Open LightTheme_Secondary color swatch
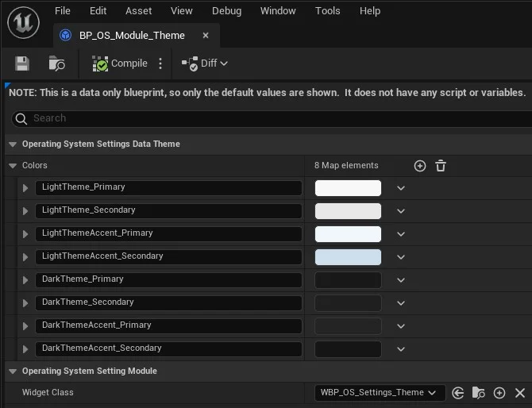 pyautogui.click(x=348, y=211)
